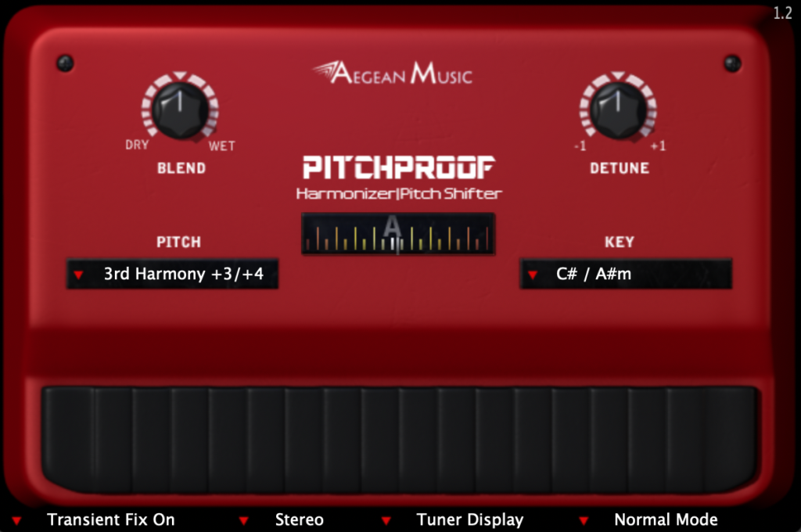Open the Normal Mode menu
Image resolution: width=801 pixels, height=532 pixels.
tap(666, 519)
